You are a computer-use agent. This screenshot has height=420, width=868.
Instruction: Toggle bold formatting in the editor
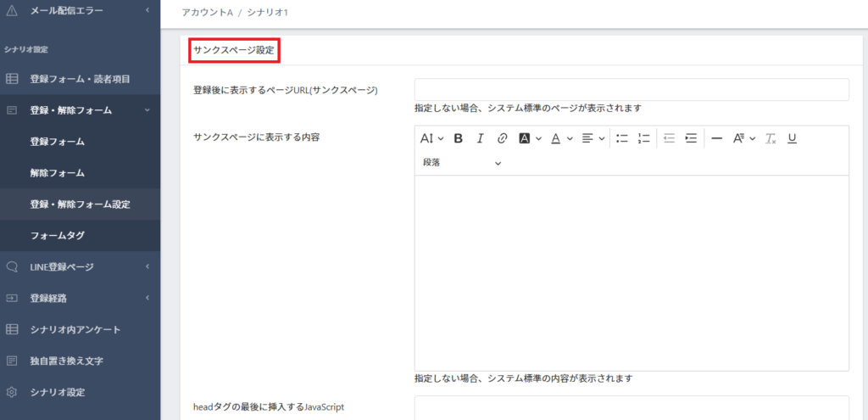[459, 138]
